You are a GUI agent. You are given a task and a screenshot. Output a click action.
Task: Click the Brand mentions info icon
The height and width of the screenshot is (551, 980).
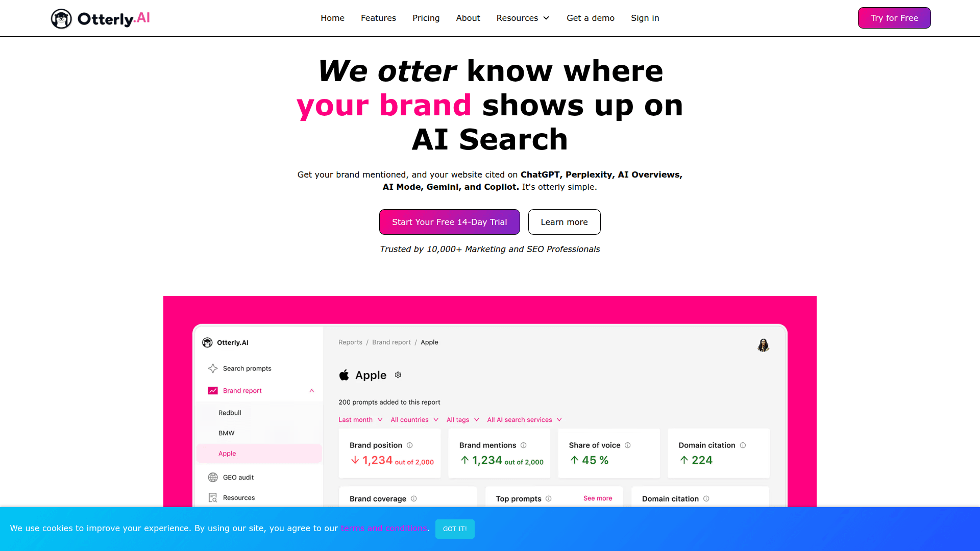tap(523, 445)
